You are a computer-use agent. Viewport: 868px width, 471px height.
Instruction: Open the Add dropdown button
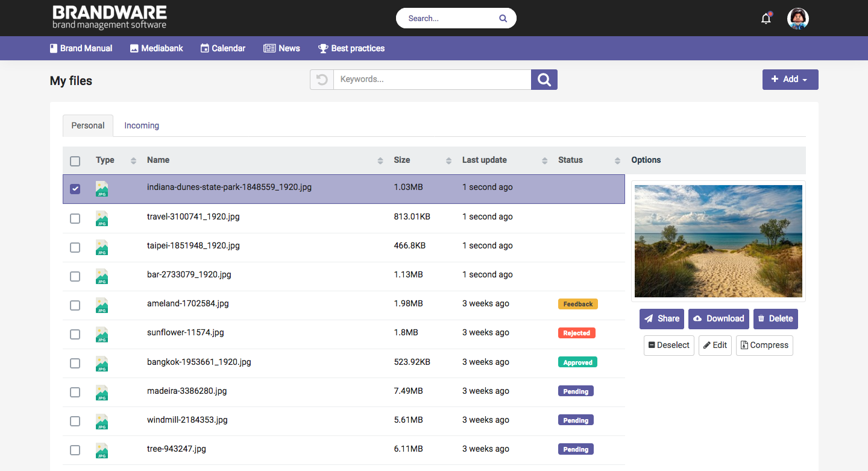790,80
